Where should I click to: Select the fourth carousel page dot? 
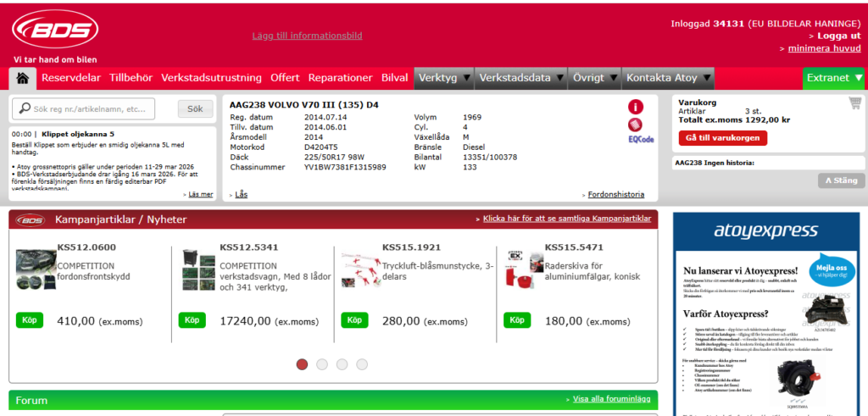[362, 364]
